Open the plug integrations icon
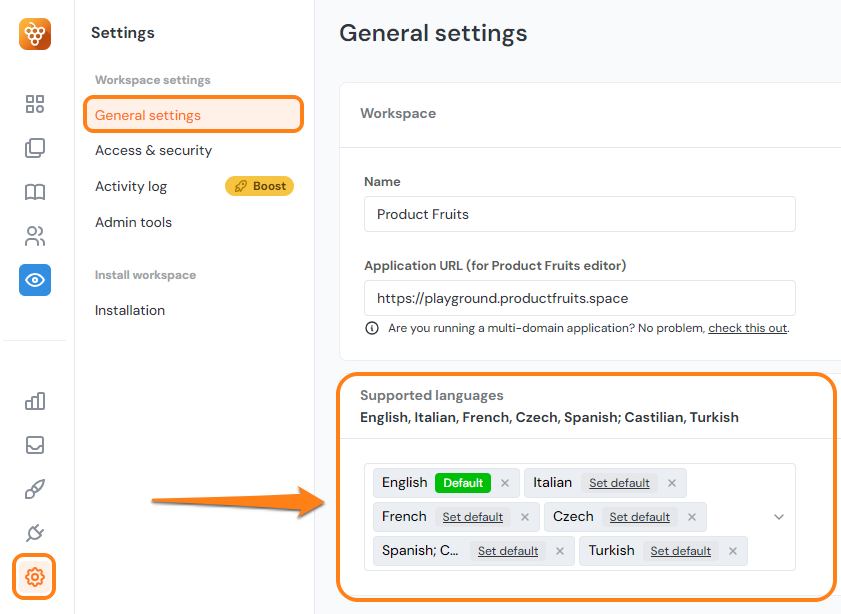 (x=35, y=533)
